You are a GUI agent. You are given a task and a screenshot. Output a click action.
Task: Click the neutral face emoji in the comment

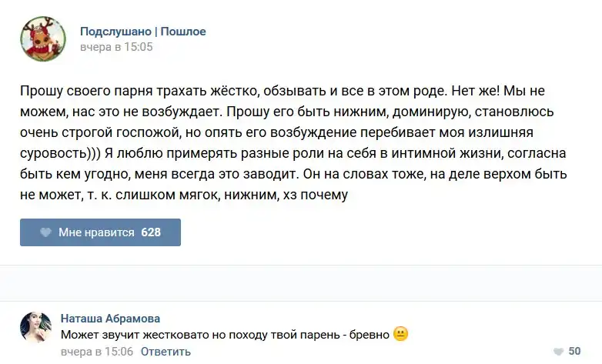[400, 334]
